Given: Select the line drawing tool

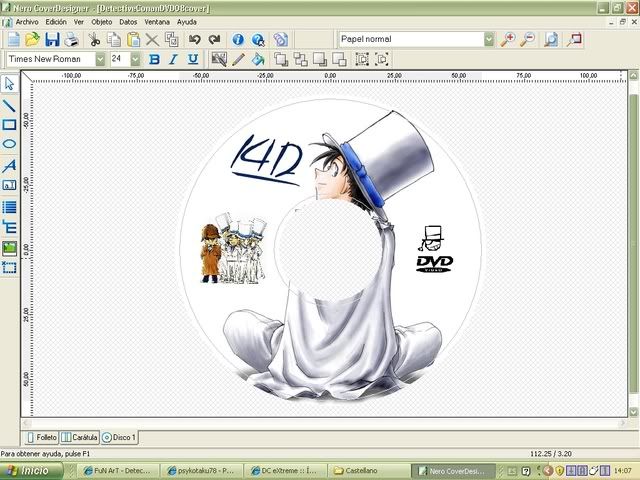Looking at the screenshot, I should pos(10,105).
